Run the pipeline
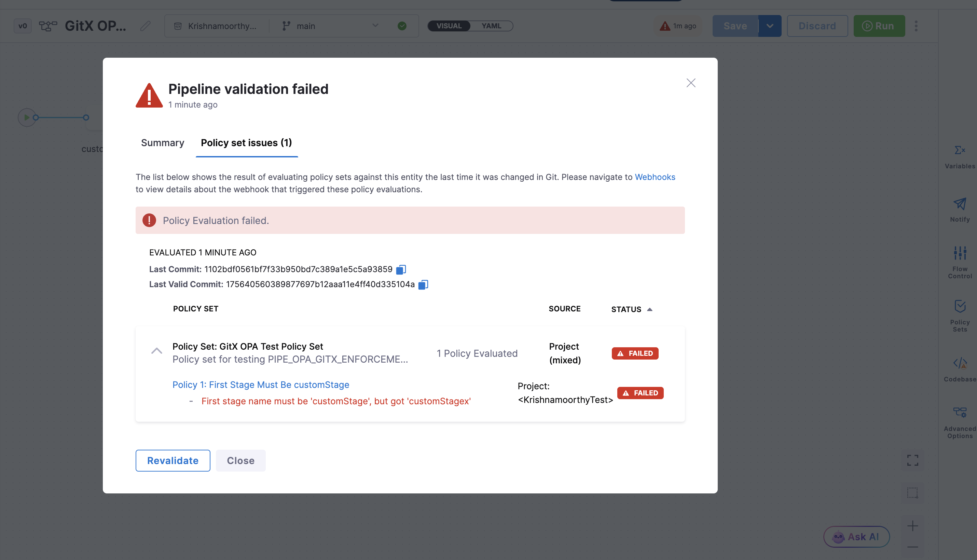Viewport: 977px width, 560px height. [x=879, y=26]
